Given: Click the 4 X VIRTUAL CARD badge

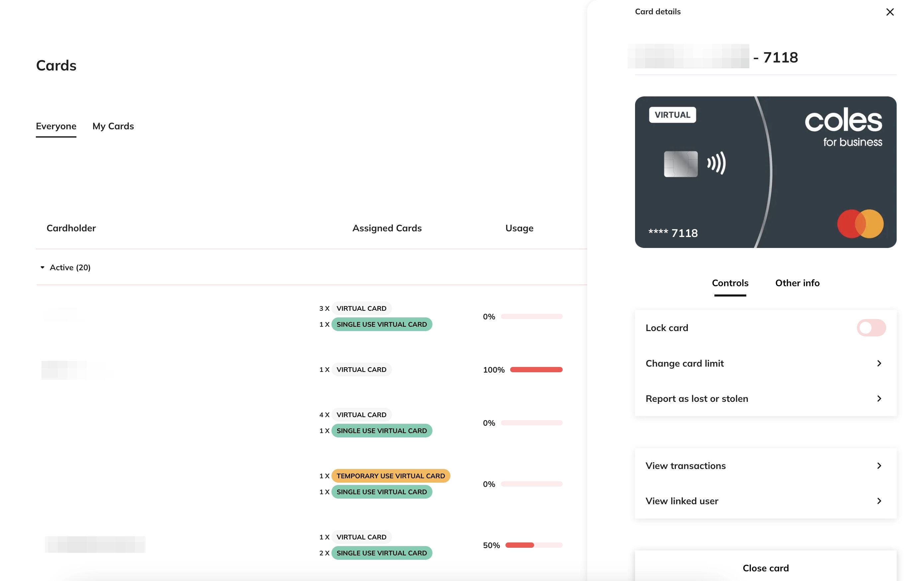Looking at the screenshot, I should click(361, 415).
